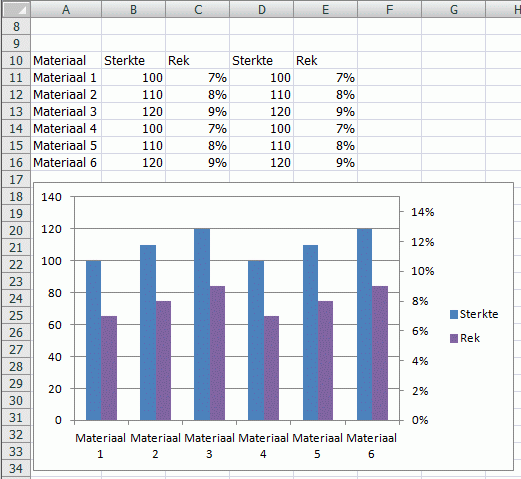Click cell C11 showing 7%
This screenshot has height=479, width=521.
pyautogui.click(x=198, y=78)
